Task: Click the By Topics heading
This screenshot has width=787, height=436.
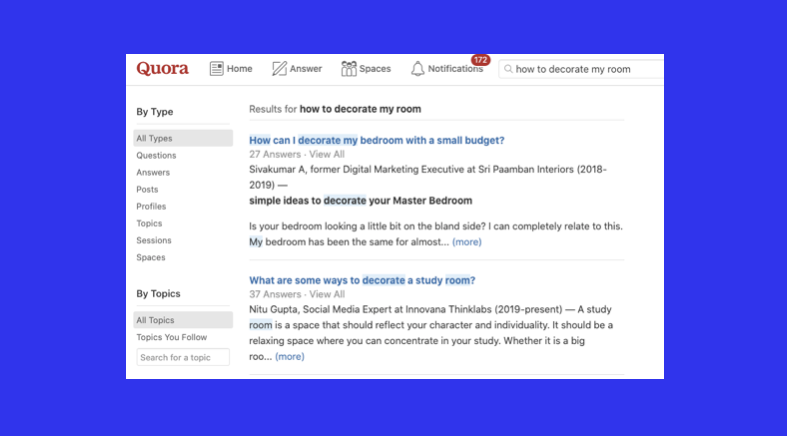Action: coord(158,294)
